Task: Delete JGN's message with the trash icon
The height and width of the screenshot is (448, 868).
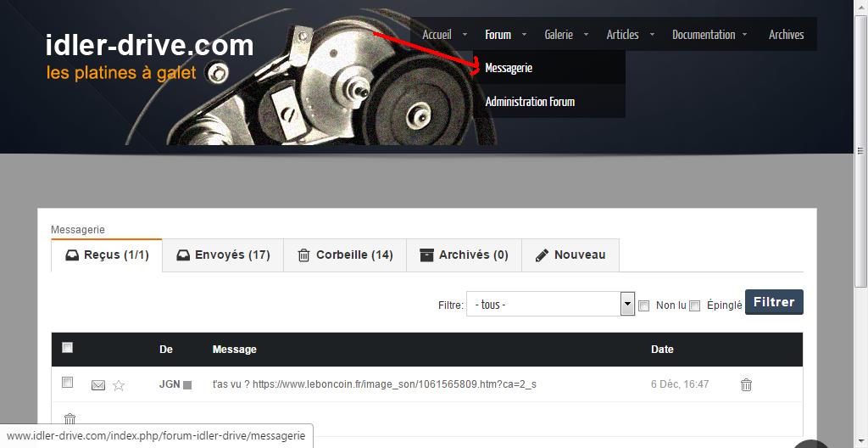Action: (746, 385)
